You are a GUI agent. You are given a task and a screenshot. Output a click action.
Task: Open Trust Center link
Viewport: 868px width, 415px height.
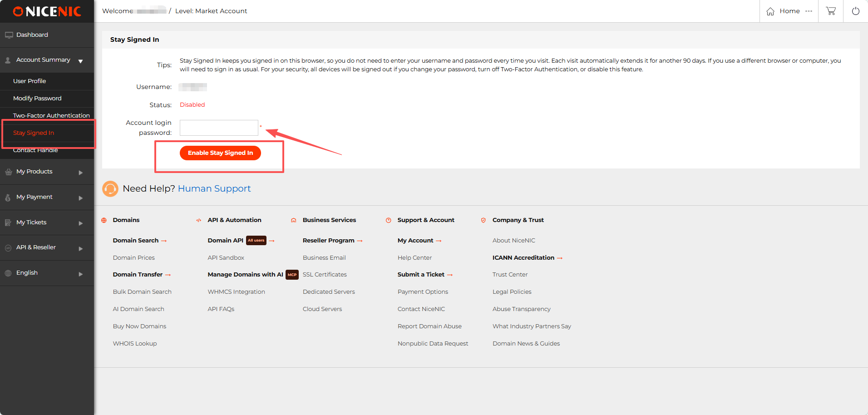pyautogui.click(x=510, y=275)
